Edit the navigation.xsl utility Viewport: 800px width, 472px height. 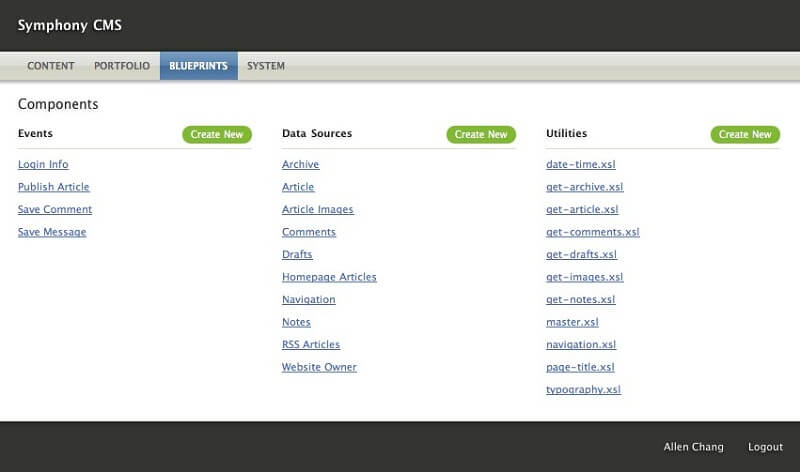[581, 344]
